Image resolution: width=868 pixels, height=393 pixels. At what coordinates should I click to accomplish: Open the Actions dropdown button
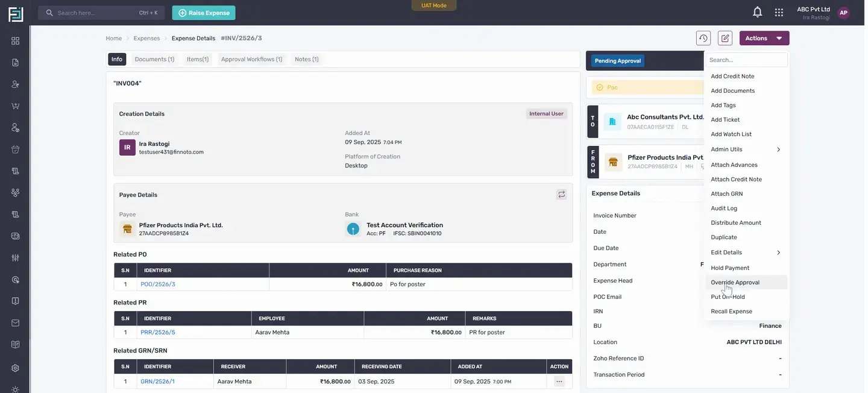tap(764, 38)
